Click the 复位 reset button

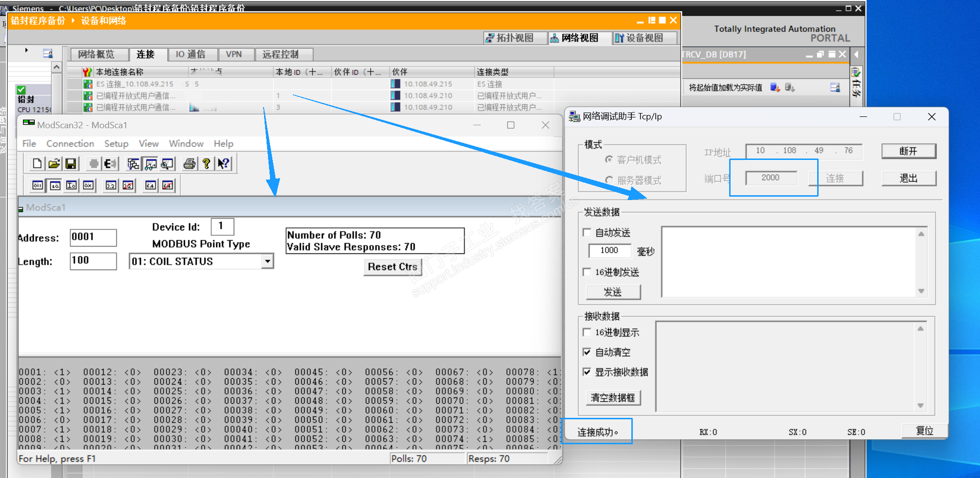pyautogui.click(x=925, y=431)
